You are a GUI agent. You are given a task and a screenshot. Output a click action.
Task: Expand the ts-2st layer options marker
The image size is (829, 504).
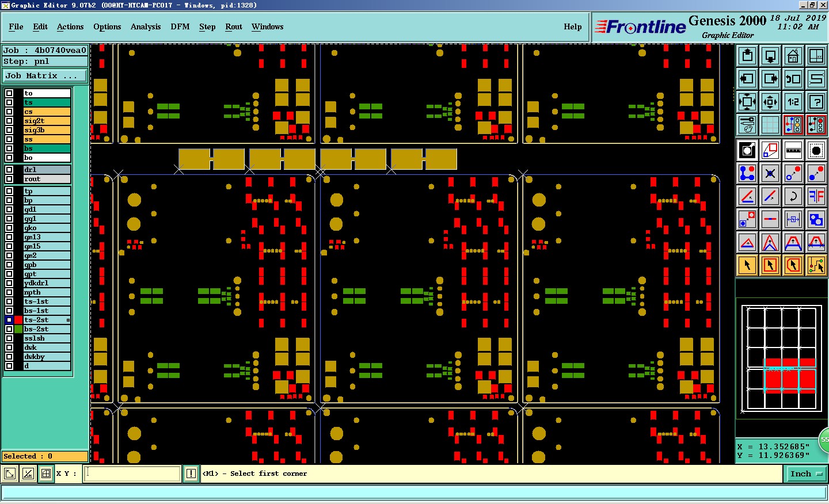pos(68,320)
